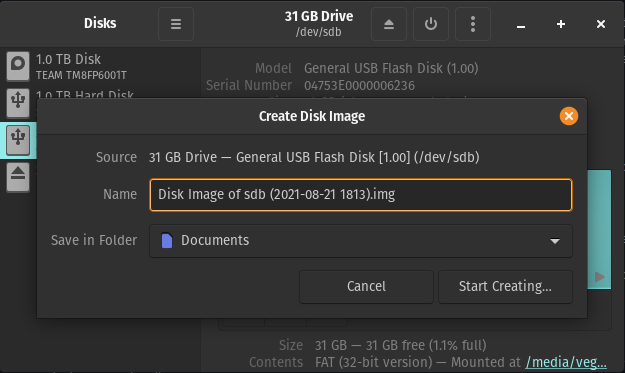Open the Disks hamburger application menu
Image resolution: width=625 pixels, height=373 pixels.
(176, 24)
